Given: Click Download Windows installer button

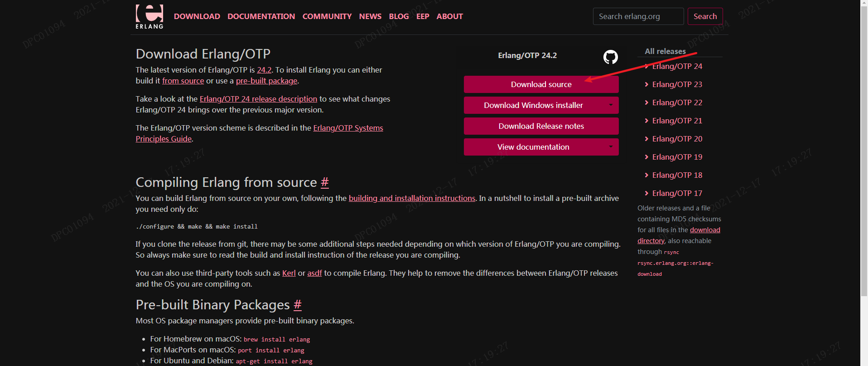Looking at the screenshot, I should pyautogui.click(x=533, y=105).
